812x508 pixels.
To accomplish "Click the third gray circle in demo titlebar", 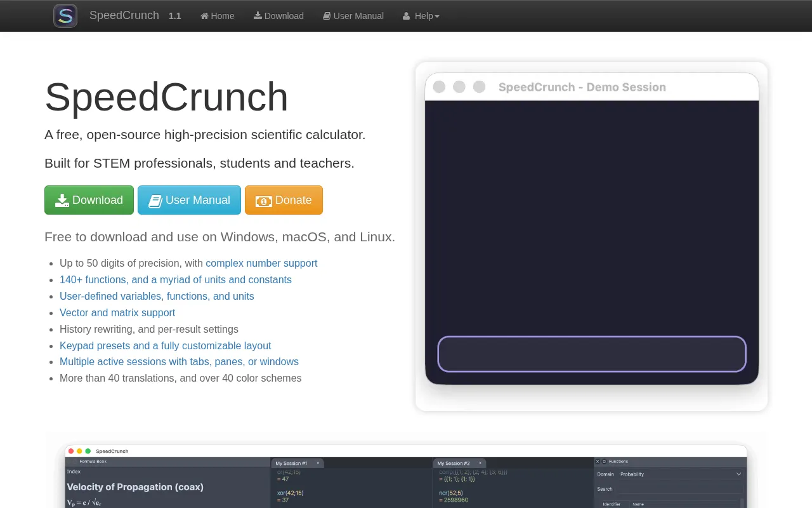I will [480, 87].
